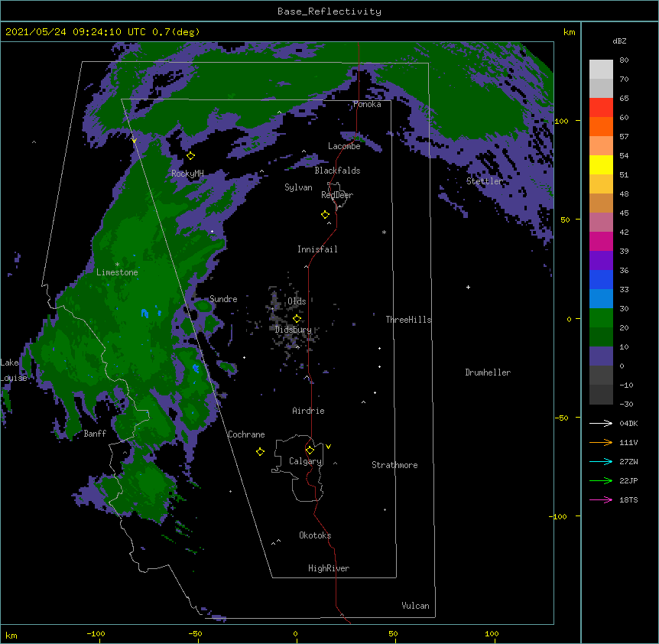Click the Okotoks label
Image resolution: width=659 pixels, height=644 pixels.
(x=315, y=535)
